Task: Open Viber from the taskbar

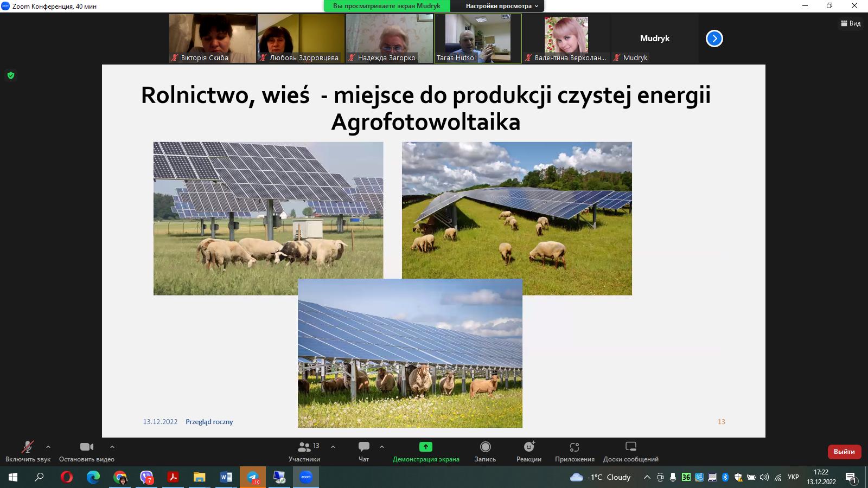Action: click(146, 477)
